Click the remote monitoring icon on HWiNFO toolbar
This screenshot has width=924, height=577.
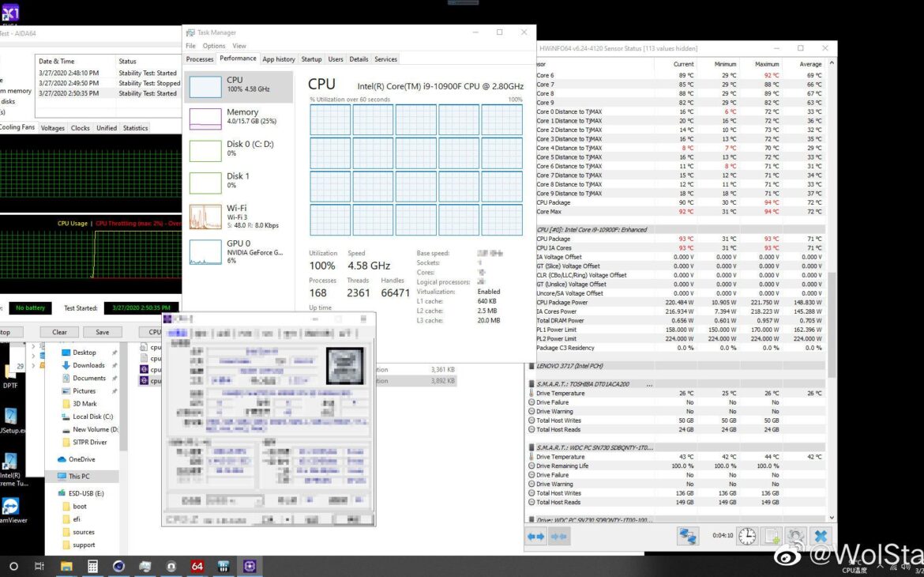point(688,536)
